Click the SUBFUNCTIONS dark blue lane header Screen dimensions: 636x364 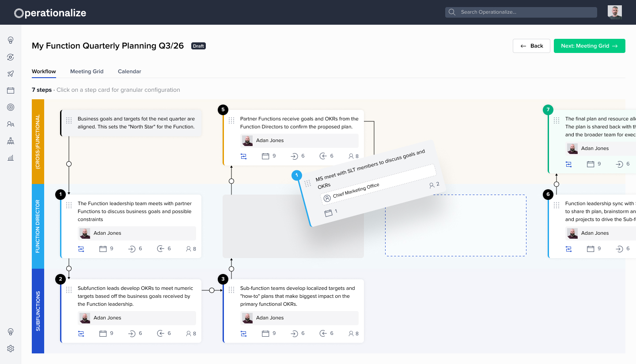[x=38, y=311]
